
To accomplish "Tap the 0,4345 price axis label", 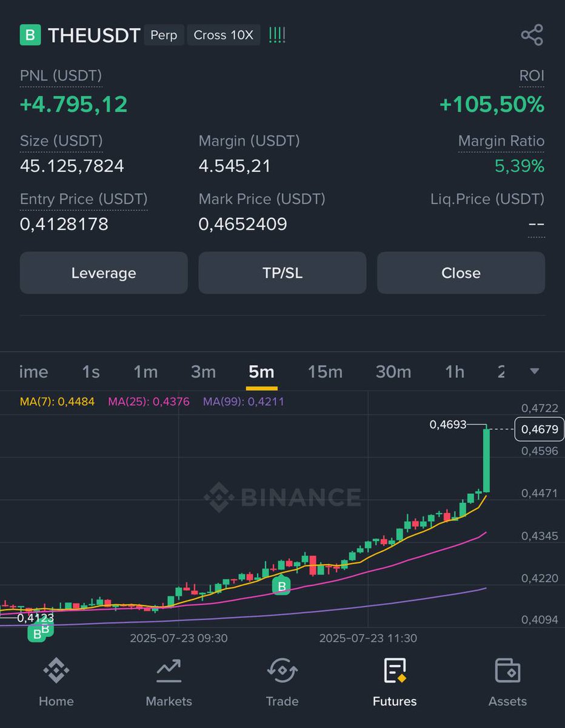I will [540, 536].
